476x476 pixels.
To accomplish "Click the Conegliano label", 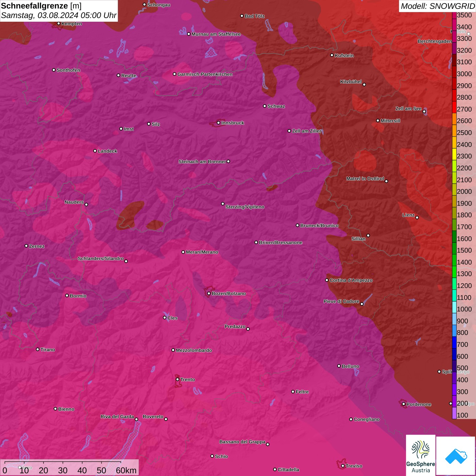I will [367, 419].
